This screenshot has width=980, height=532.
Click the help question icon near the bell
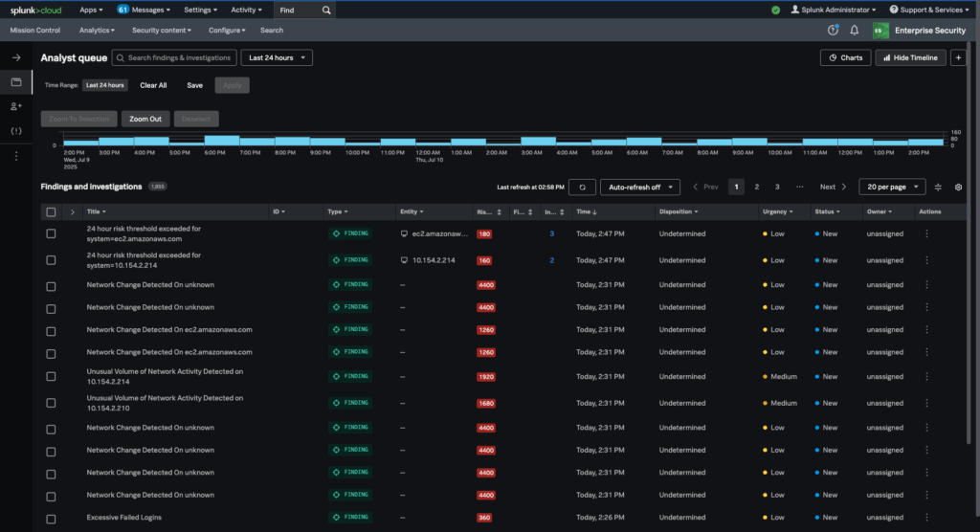[834, 30]
